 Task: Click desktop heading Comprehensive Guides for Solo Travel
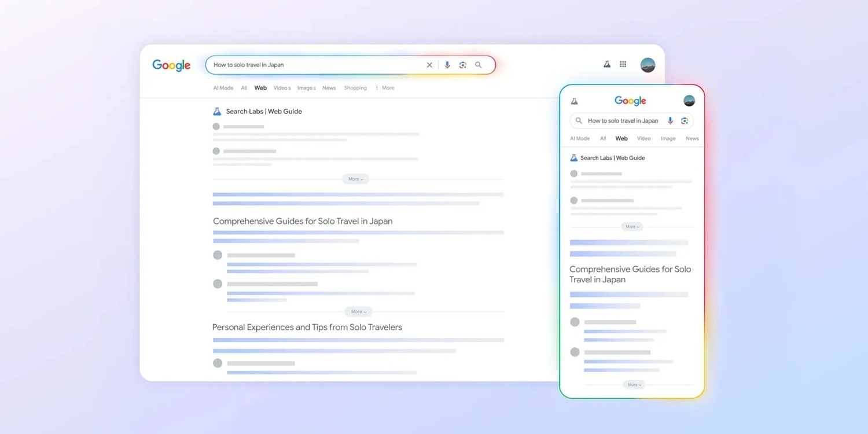click(x=303, y=221)
